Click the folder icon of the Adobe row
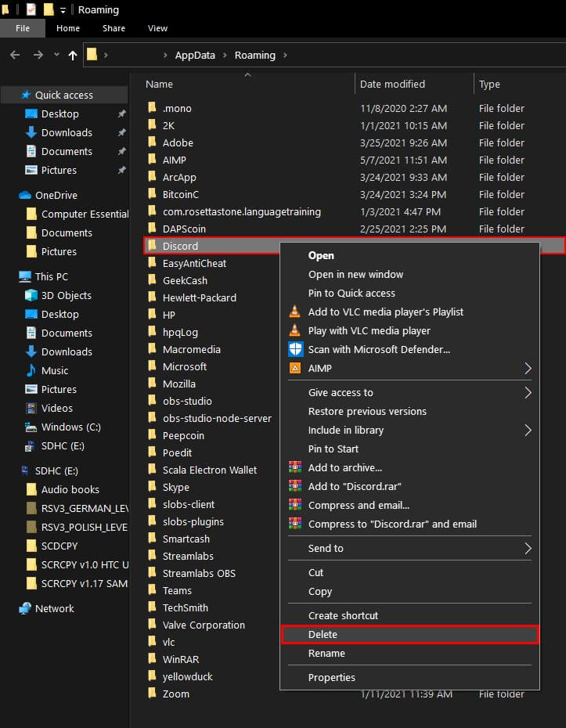Screen dimensions: 566x728 tap(153, 142)
